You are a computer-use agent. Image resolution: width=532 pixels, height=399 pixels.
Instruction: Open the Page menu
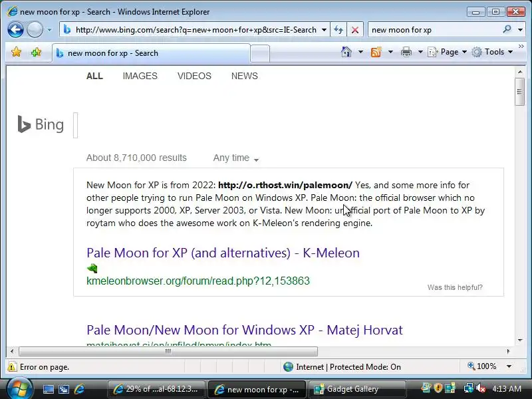(x=447, y=52)
